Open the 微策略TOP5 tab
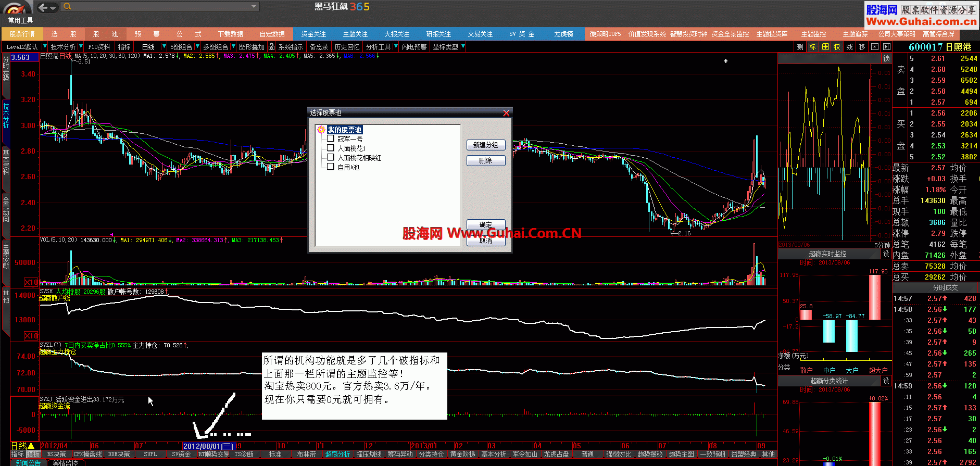The height and width of the screenshot is (466, 980). click(605, 34)
